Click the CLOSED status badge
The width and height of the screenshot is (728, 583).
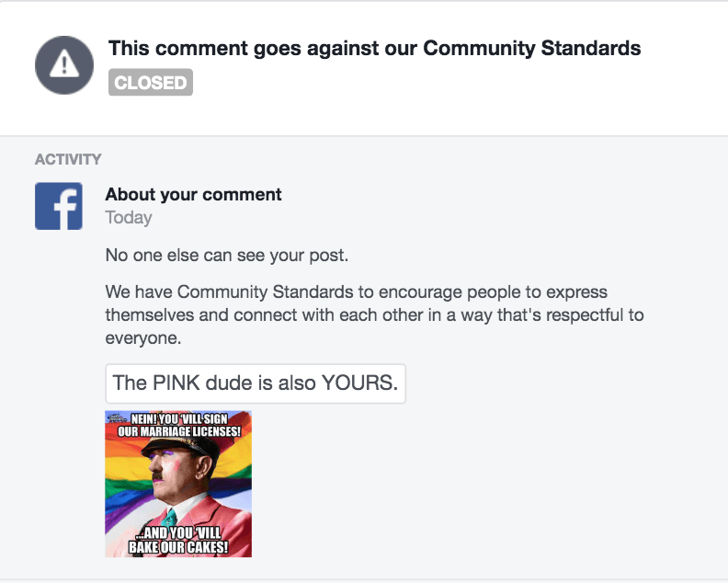(151, 83)
